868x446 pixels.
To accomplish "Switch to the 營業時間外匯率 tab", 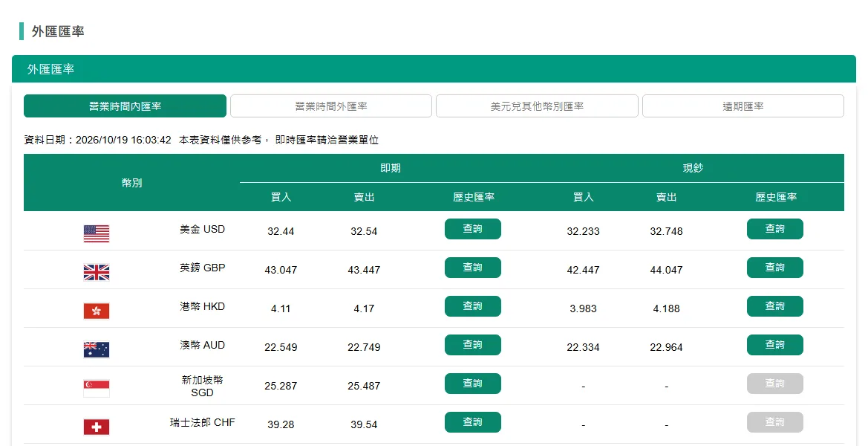I will tap(331, 106).
